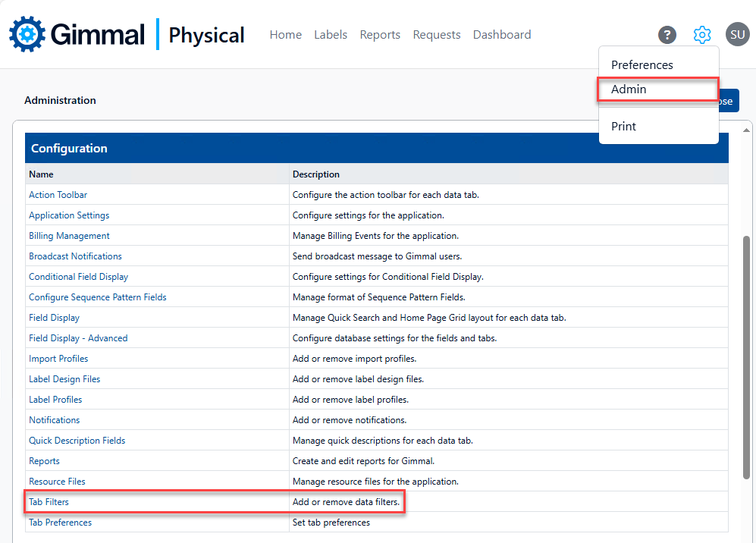Open the Label Design Files link
The width and height of the screenshot is (756, 543).
point(64,379)
